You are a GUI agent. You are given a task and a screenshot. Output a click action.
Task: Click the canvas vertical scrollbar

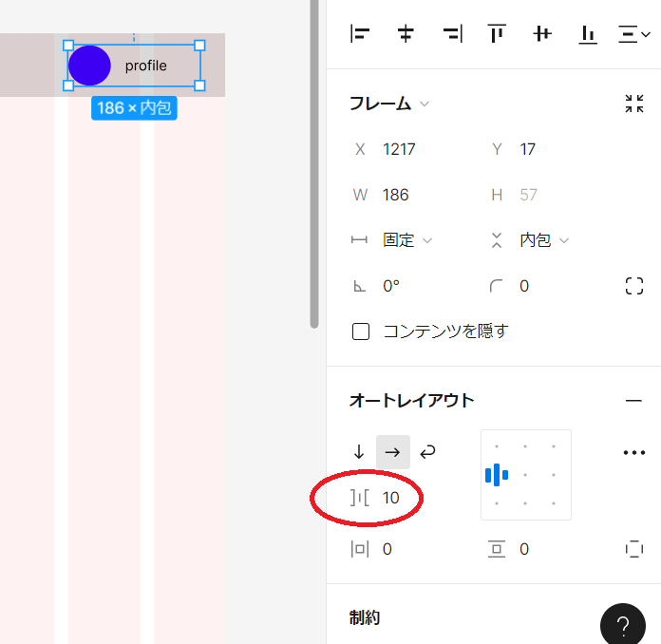tap(314, 164)
